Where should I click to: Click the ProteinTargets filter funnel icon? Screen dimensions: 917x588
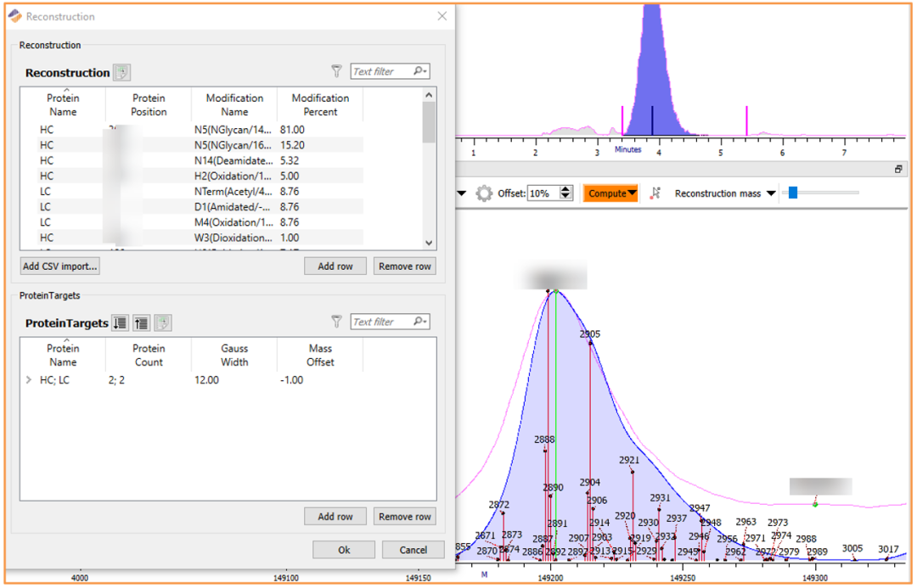(336, 322)
